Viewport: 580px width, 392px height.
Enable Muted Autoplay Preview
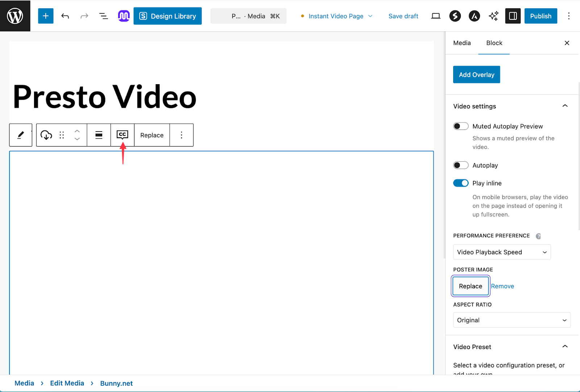pyautogui.click(x=461, y=126)
